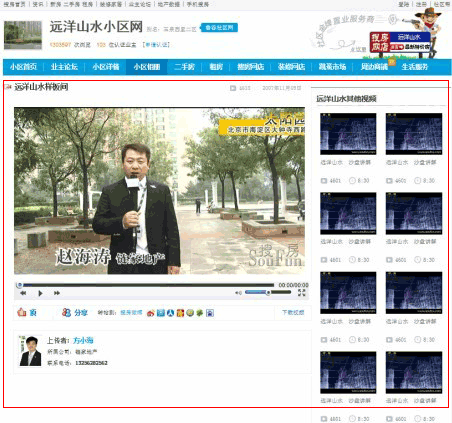Click the thumbs-up 顶 button

[27, 312]
